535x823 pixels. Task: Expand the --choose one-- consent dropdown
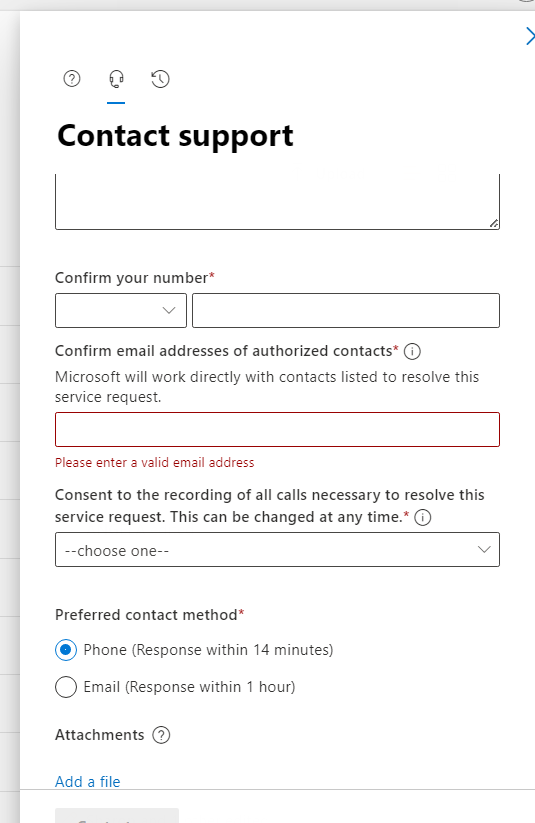coord(277,550)
